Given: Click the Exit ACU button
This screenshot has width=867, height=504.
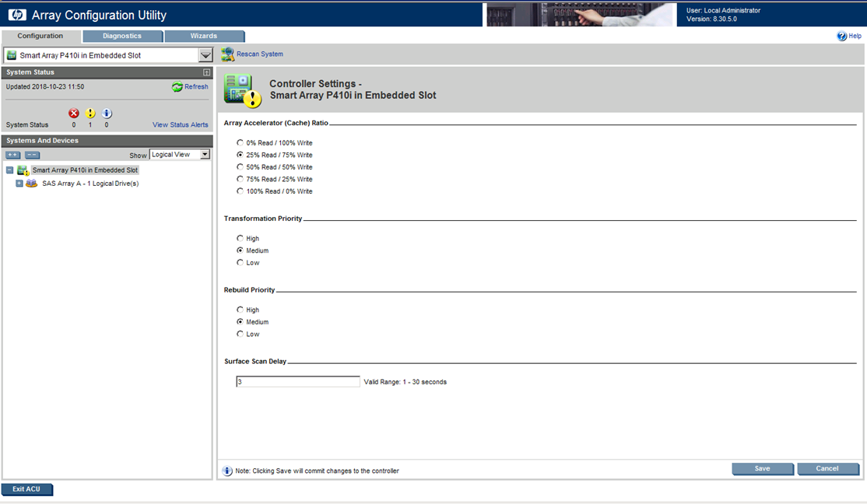Looking at the screenshot, I should (26, 489).
